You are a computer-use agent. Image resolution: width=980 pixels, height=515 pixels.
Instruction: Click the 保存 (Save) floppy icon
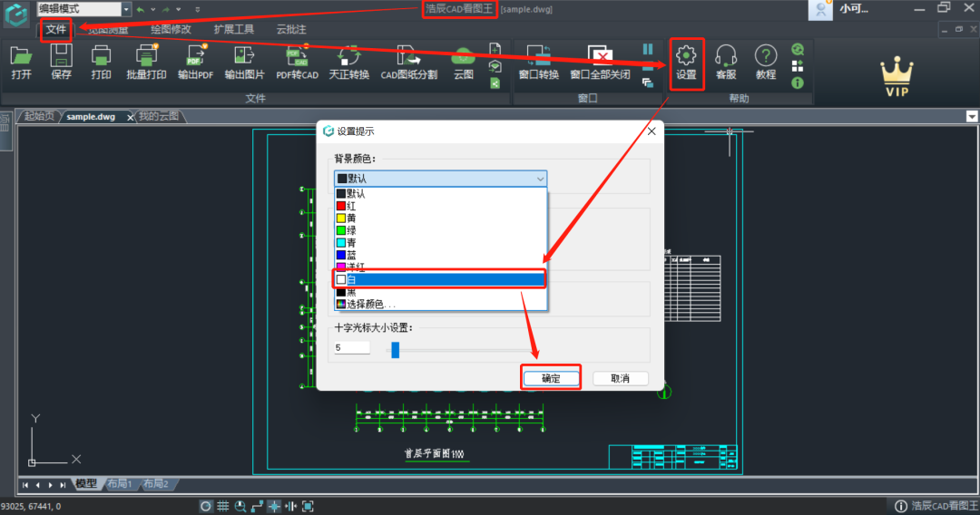point(62,62)
